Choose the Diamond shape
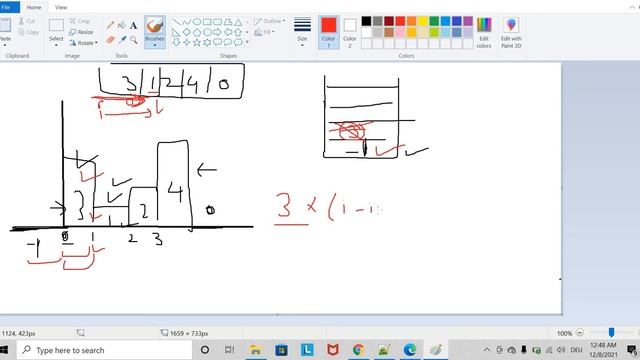The height and width of the screenshot is (360, 640). 187,32
